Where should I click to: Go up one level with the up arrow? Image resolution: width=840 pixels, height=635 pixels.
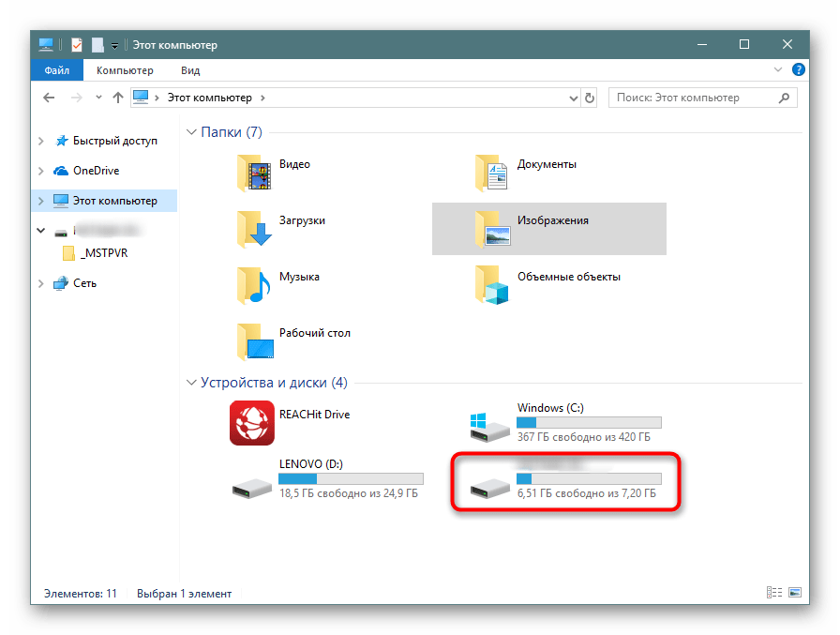118,98
